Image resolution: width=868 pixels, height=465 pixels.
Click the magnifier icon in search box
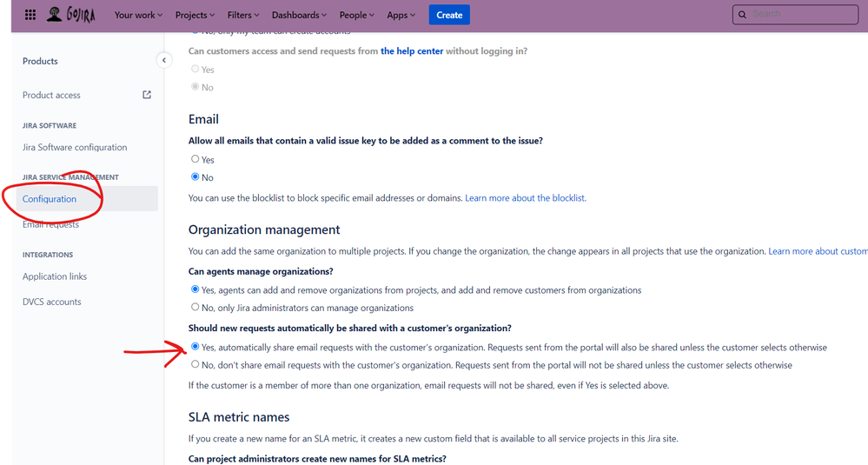click(742, 15)
